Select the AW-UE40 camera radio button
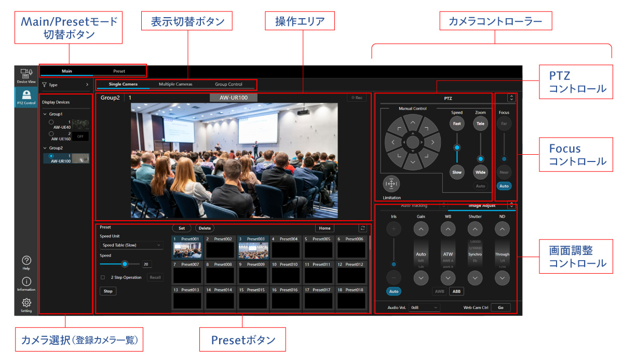This screenshot has width=623, height=364. (x=51, y=123)
